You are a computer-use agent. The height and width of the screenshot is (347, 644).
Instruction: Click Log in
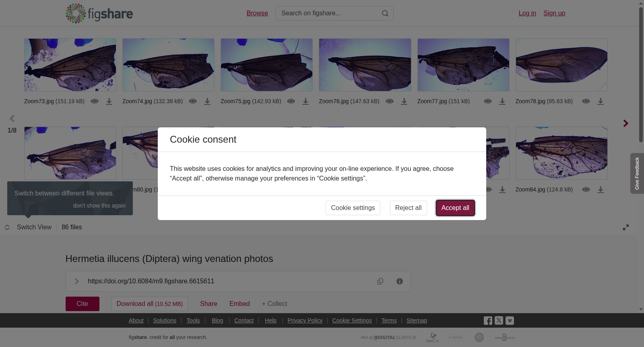(527, 13)
